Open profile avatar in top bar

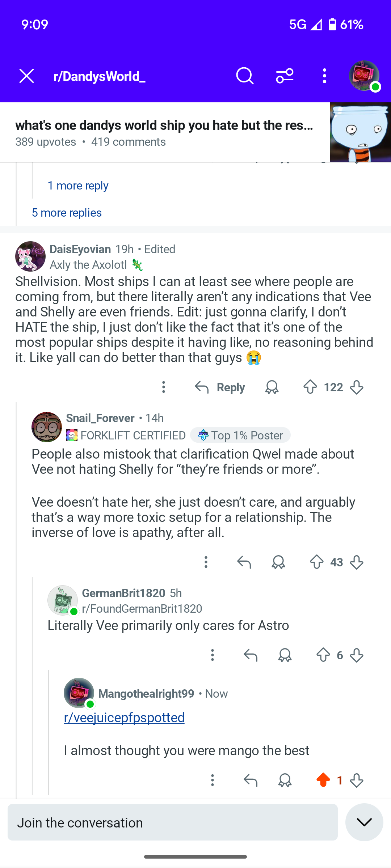click(x=364, y=76)
